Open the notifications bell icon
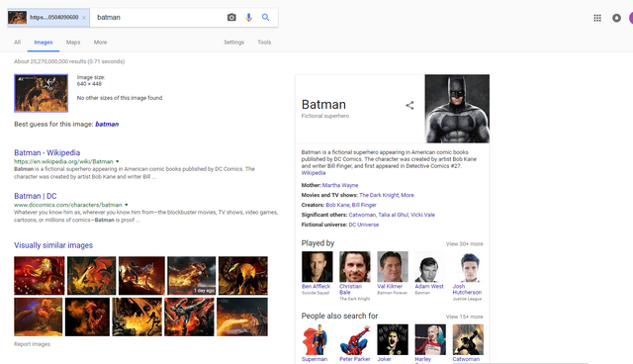The image size is (633, 364). [x=616, y=18]
